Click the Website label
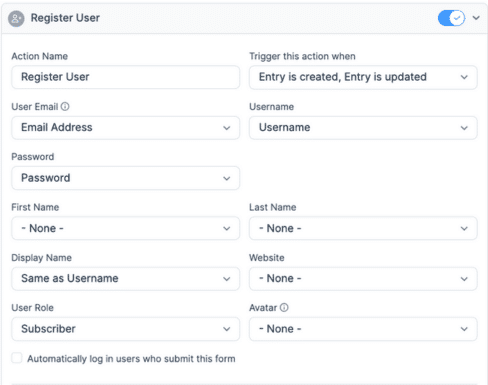 click(x=267, y=258)
